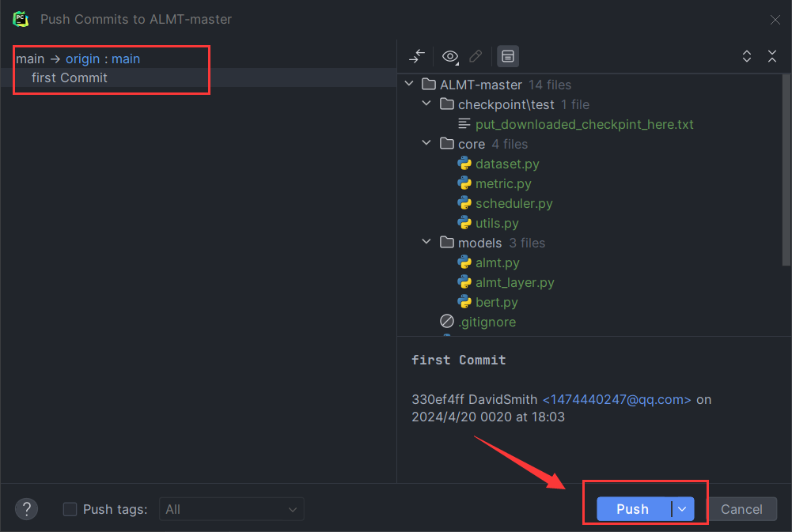Select almt.py in the tree
This screenshot has height=532, width=792.
click(497, 262)
